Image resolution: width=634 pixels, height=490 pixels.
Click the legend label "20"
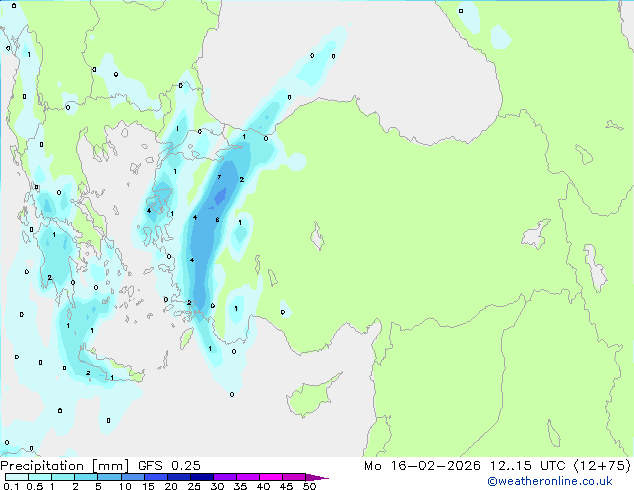click(171, 486)
